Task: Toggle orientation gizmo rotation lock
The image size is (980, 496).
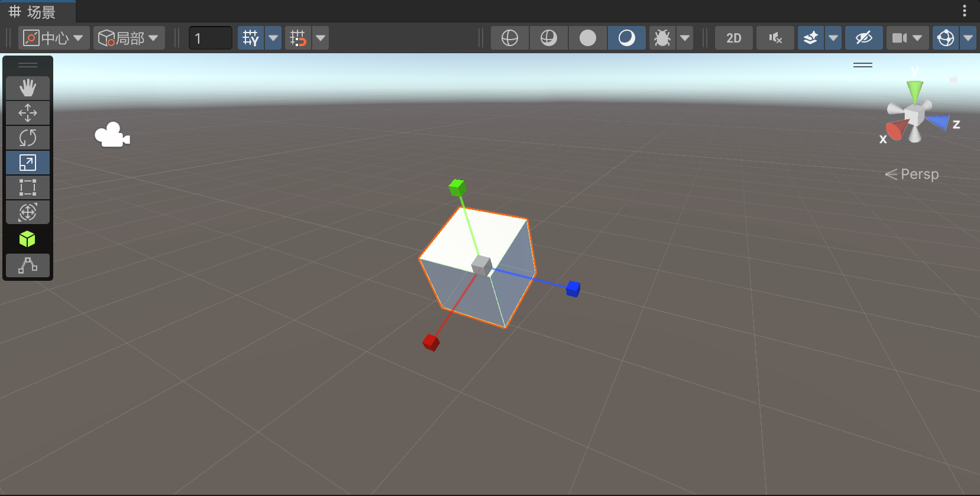Action: 954,77
